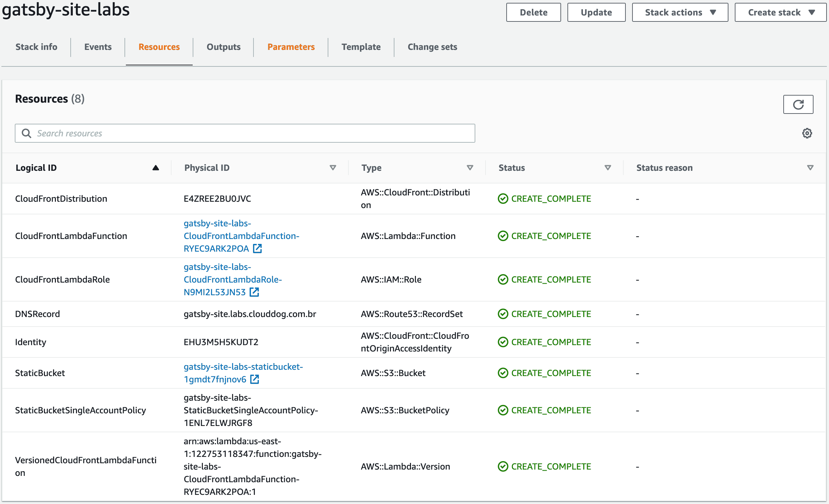Focus the Search resources input field

[245, 133]
